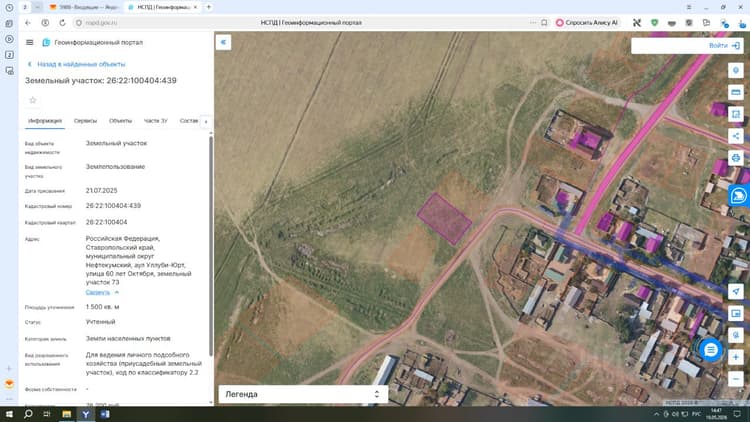Click the Yandex Browser taskbar icon
Screen dimensions: 750x422
pos(86,414)
